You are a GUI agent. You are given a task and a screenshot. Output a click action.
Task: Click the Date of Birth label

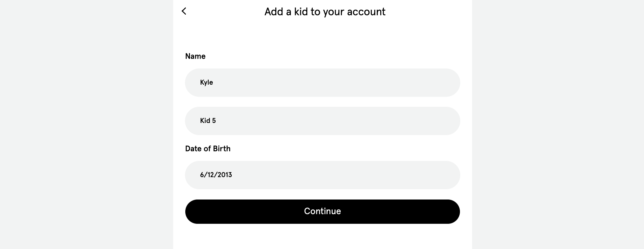(208, 149)
